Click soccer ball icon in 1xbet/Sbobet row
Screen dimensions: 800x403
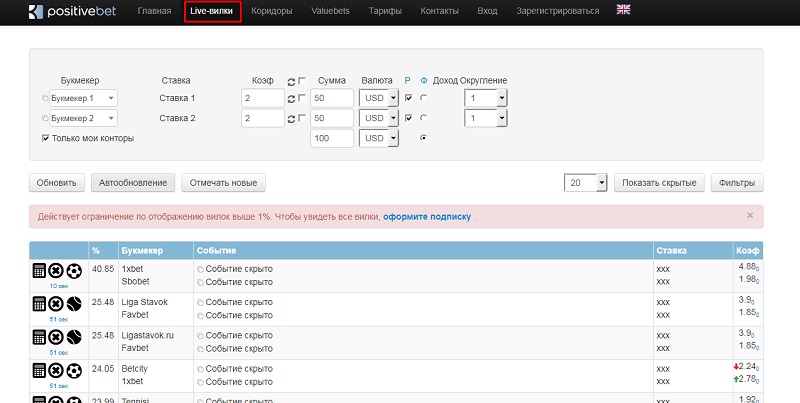tap(73, 270)
